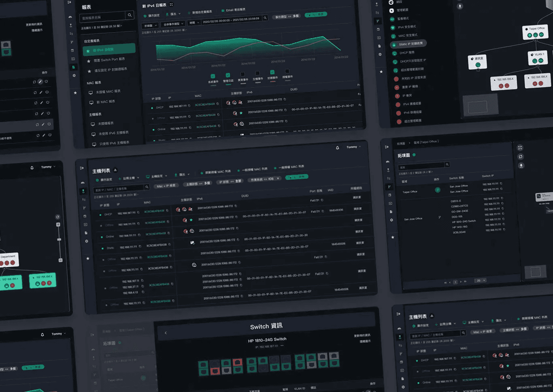The height and width of the screenshot is (392, 553).
Task: Expand 新增主機 dropdown in host list toolbar
Action: 129,178
